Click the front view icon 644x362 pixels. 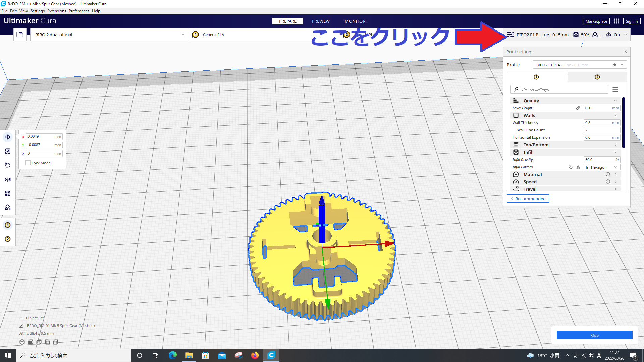point(31,342)
